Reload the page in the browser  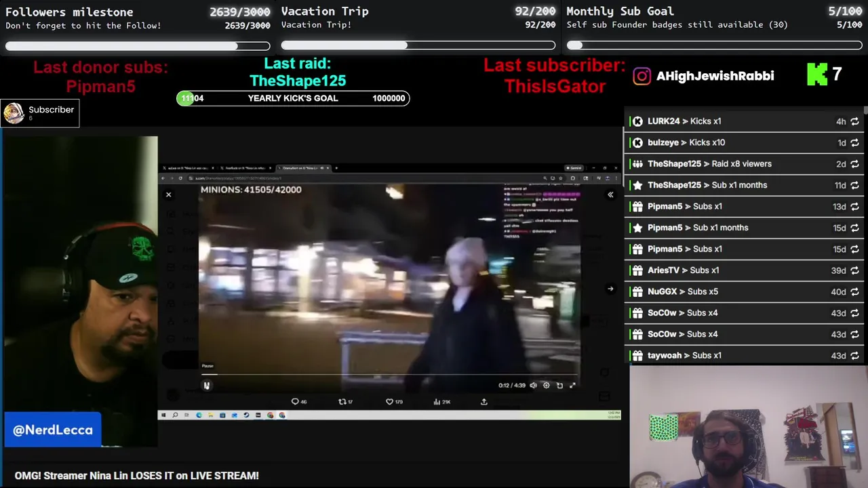point(180,178)
